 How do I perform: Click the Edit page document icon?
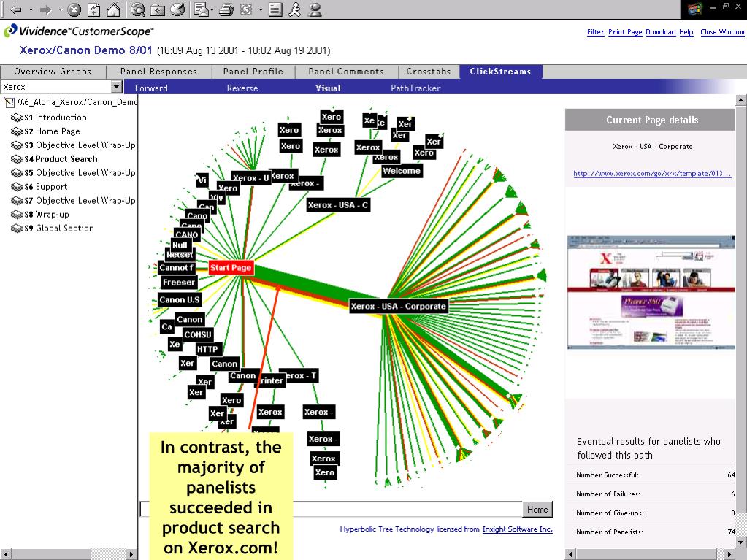point(275,9)
